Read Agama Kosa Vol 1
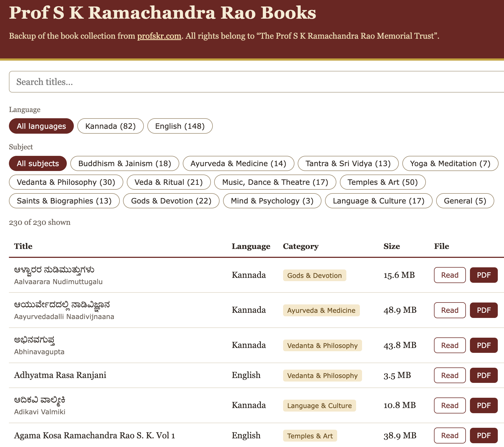Viewport: 504px width, 447px height. [x=450, y=435]
